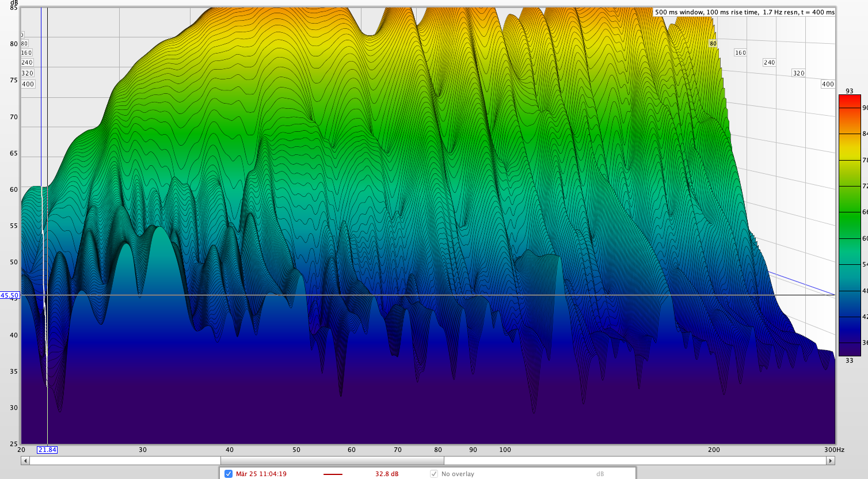This screenshot has height=479, width=868.
Task: Click the left arrow of horizontal scrollbar
Action: (x=25, y=461)
